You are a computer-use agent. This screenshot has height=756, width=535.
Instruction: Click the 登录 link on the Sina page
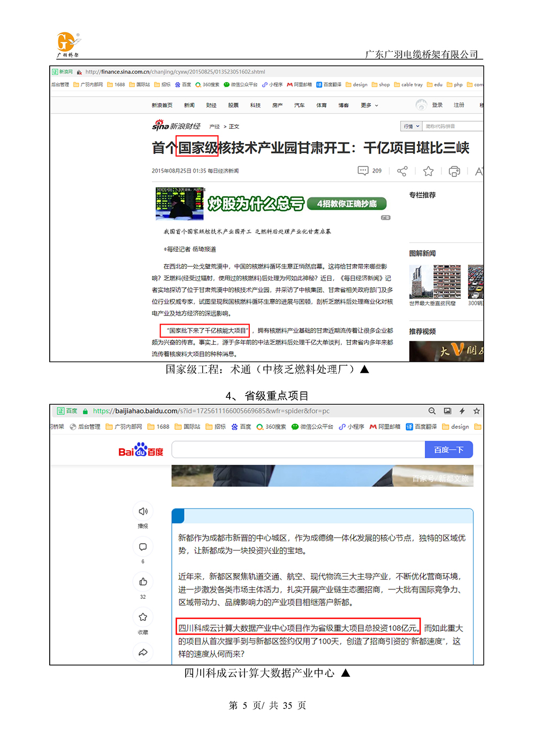437,105
